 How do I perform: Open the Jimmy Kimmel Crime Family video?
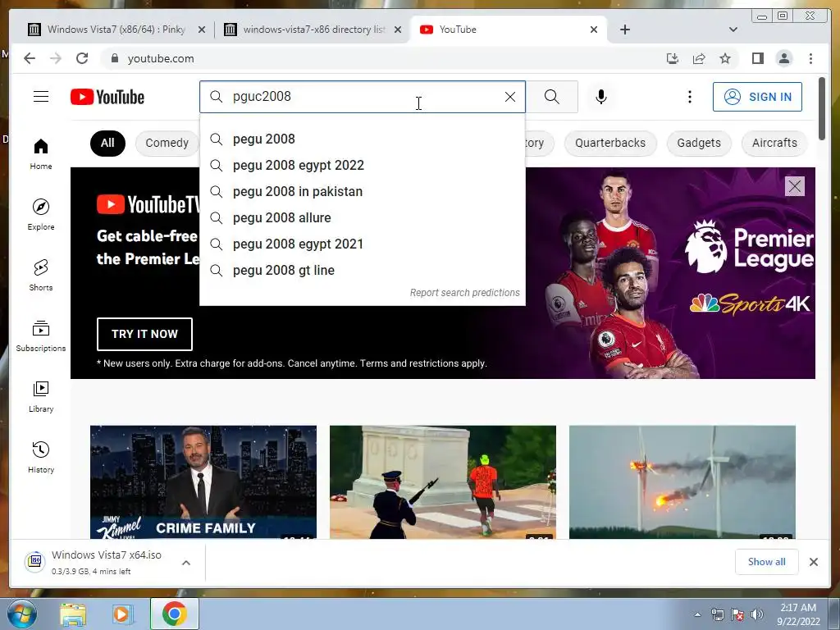pos(203,482)
